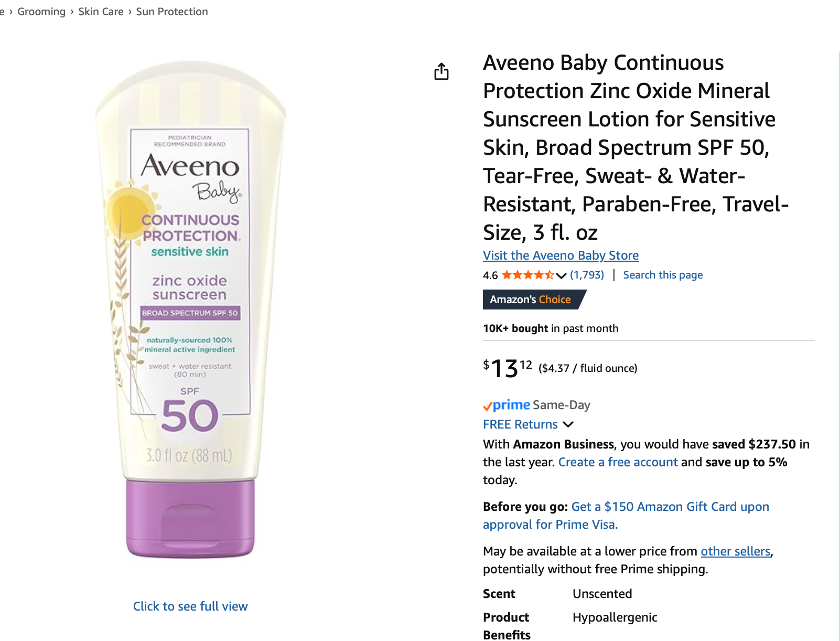
Task: Click the product title text
Action: point(629,147)
